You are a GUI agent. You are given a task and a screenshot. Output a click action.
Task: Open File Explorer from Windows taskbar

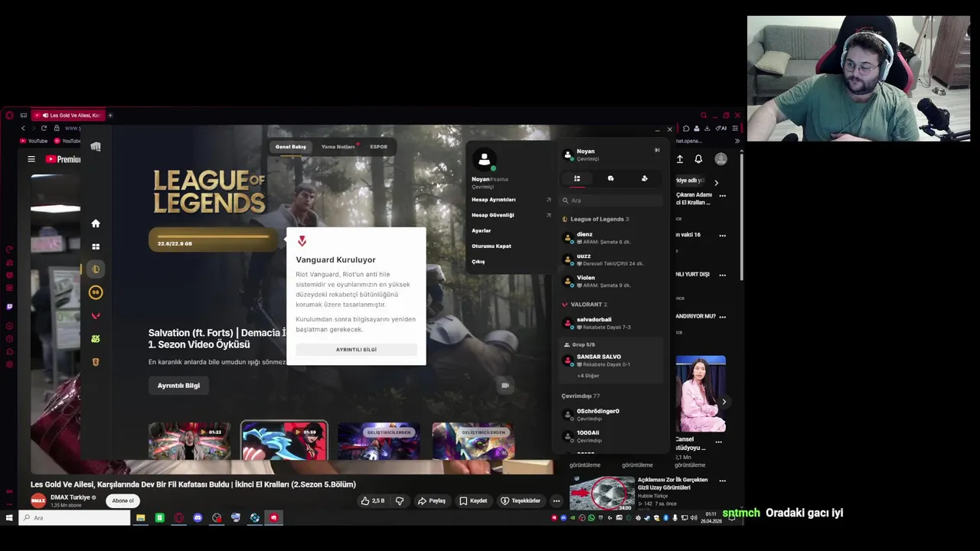coord(141,518)
